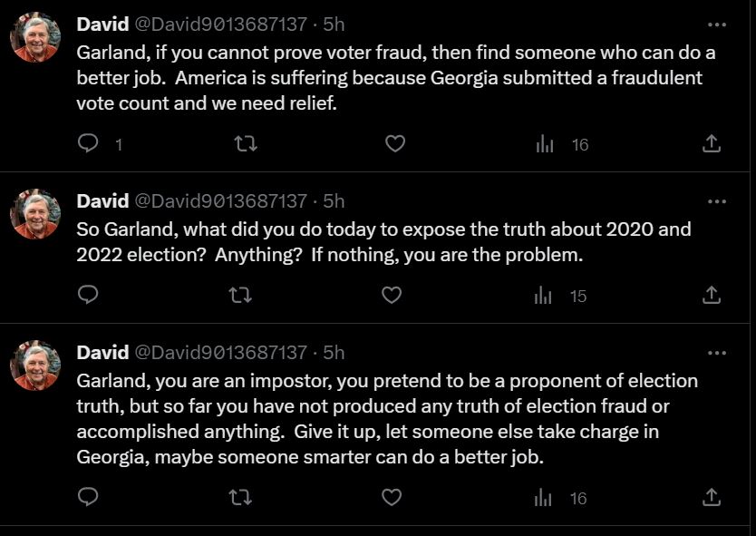This screenshot has height=536, width=756.
Task: Share the first tweet about voter fraud
Action: pyautogui.click(x=712, y=143)
